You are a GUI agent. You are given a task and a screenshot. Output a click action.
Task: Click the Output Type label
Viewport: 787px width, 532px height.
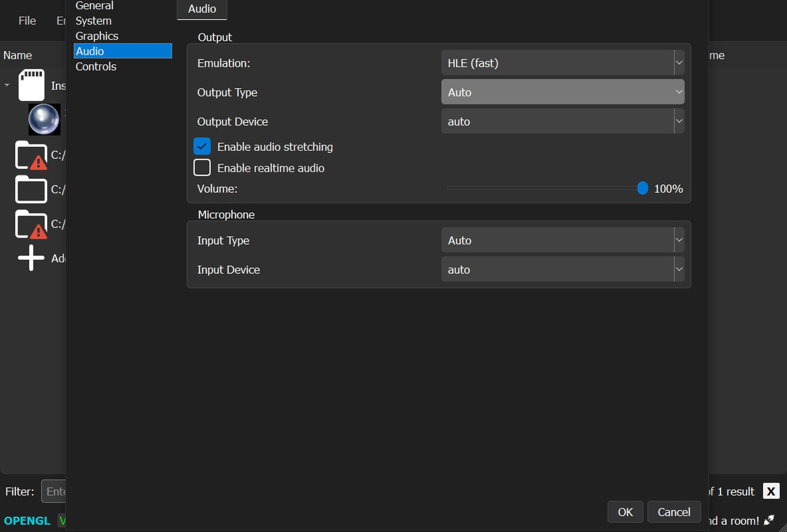click(228, 92)
